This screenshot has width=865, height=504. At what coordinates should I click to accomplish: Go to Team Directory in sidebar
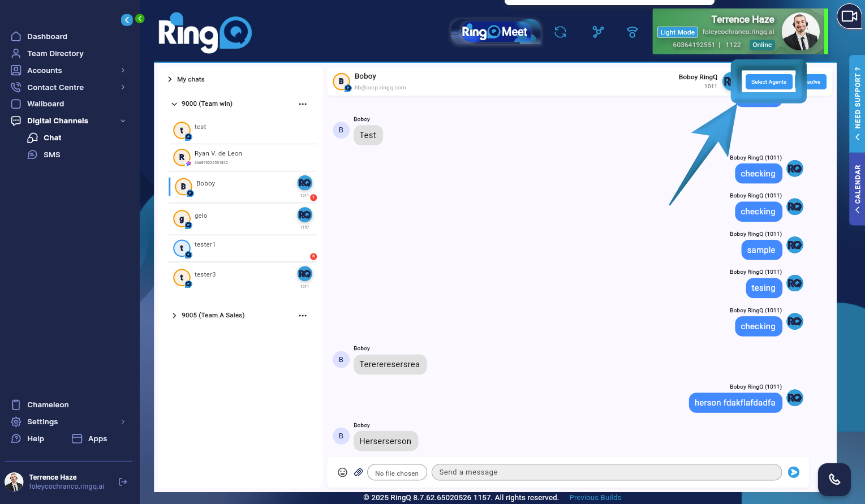pos(55,54)
